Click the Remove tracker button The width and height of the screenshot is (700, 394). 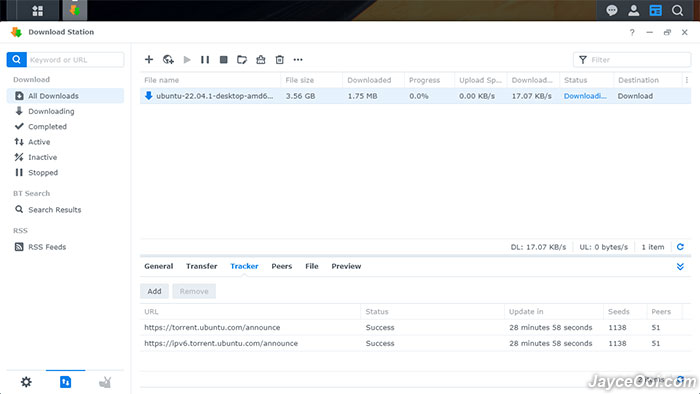[x=194, y=291]
